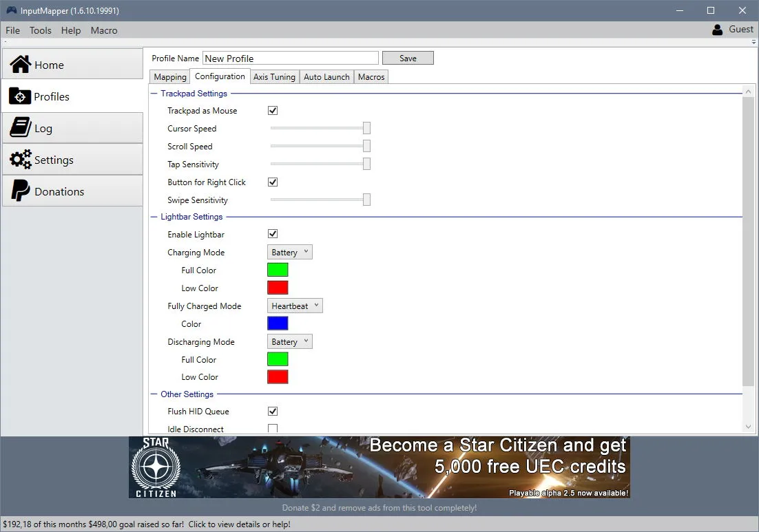Switch to the Axis Tuning tab
Screen dimensions: 759x532
pyautogui.click(x=274, y=77)
